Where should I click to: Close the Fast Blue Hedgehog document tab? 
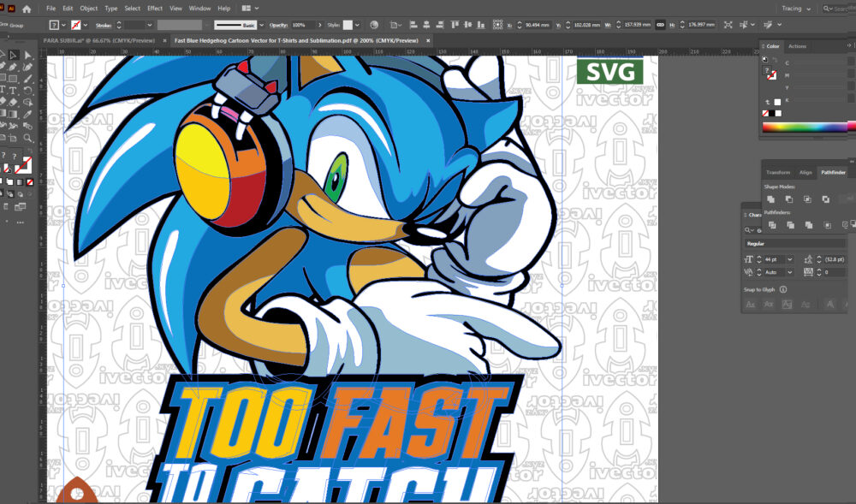coord(428,40)
